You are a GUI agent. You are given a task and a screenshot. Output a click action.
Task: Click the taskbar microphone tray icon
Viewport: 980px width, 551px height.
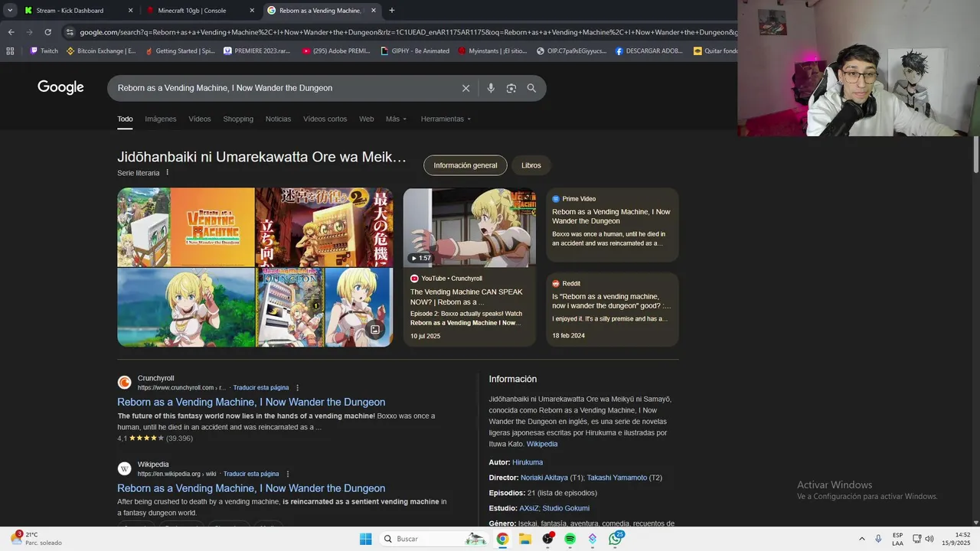pyautogui.click(x=878, y=539)
